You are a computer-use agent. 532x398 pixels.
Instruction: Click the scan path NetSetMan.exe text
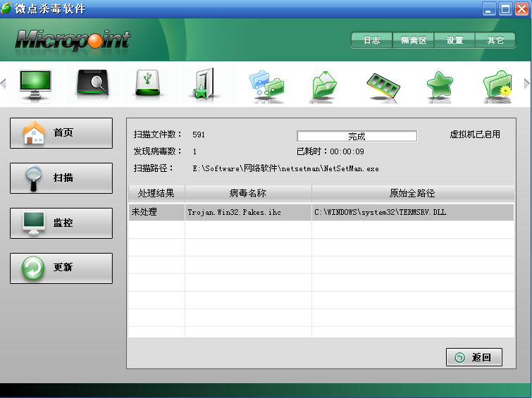click(285, 168)
